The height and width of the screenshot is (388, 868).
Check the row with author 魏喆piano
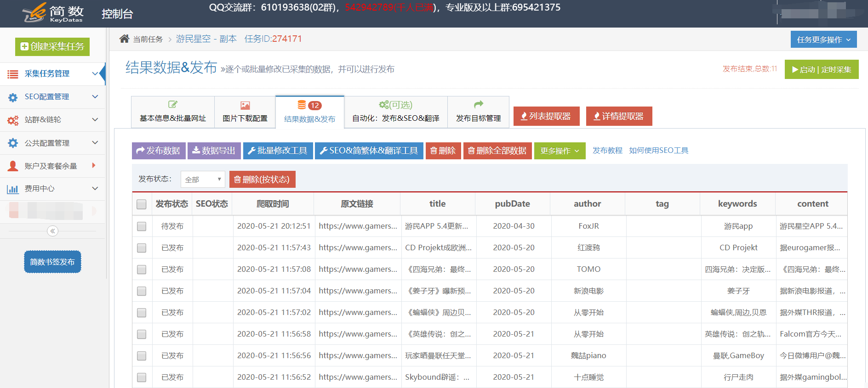[x=142, y=356]
